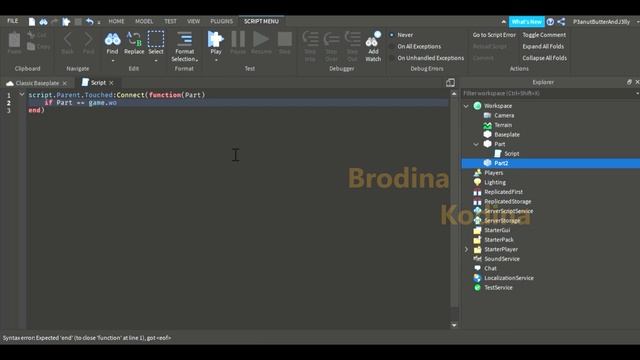Click the Resume button
Image resolution: width=640 pixels, height=360 pixels.
point(261,39)
